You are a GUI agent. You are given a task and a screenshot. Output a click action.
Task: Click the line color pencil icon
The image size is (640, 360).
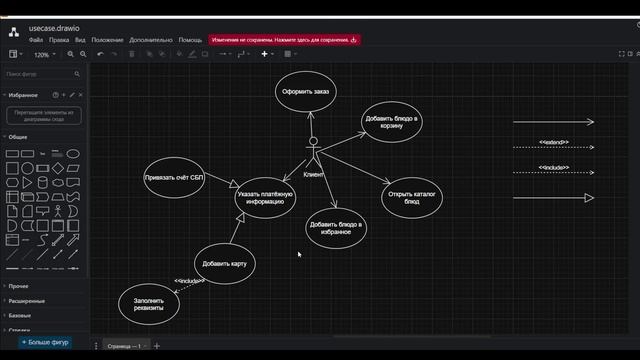click(x=192, y=54)
